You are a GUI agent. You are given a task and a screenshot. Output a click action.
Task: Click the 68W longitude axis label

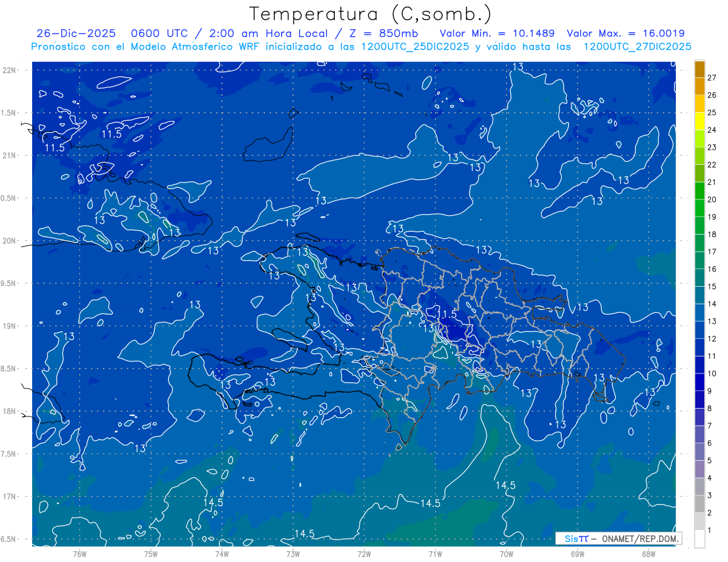click(649, 554)
